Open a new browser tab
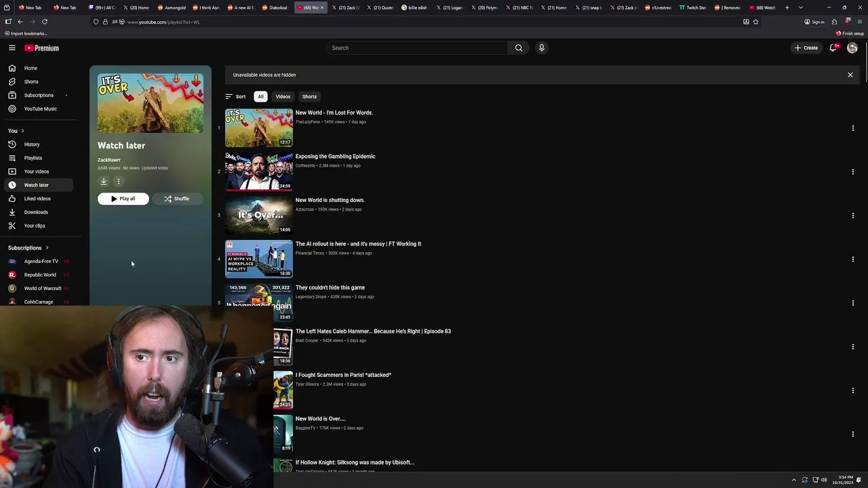The width and height of the screenshot is (868, 488). [x=787, y=7]
